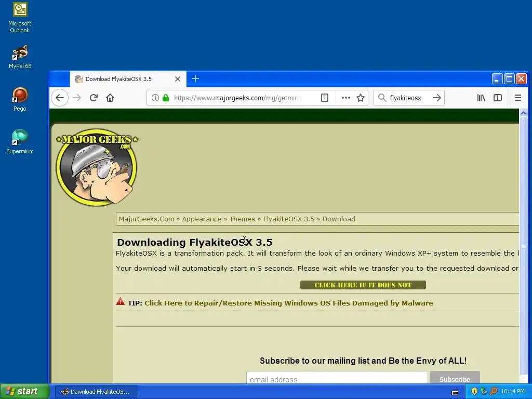
Task: Click the email address input field
Action: (337, 379)
